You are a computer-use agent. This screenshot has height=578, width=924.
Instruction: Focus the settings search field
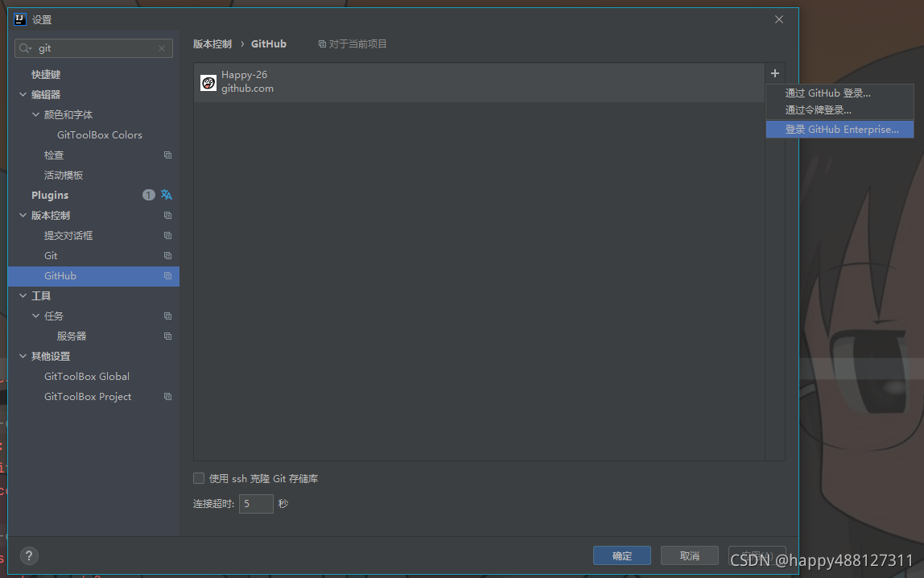[x=93, y=48]
